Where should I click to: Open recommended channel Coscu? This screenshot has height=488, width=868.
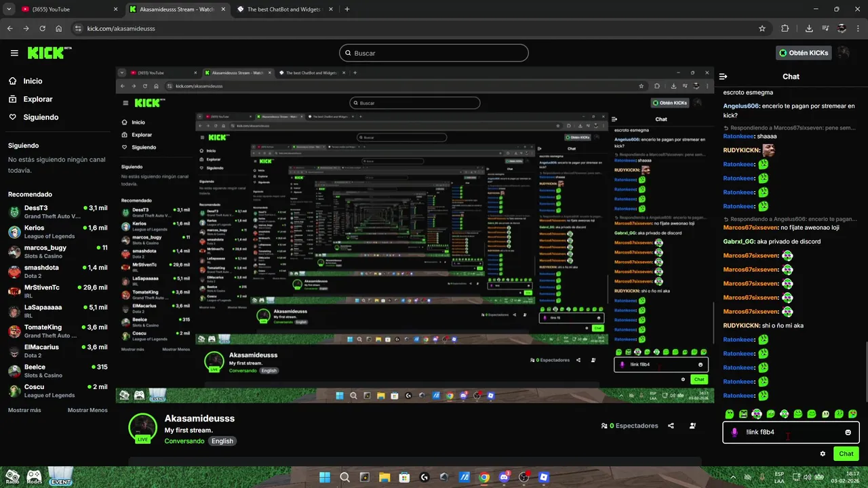click(58, 390)
